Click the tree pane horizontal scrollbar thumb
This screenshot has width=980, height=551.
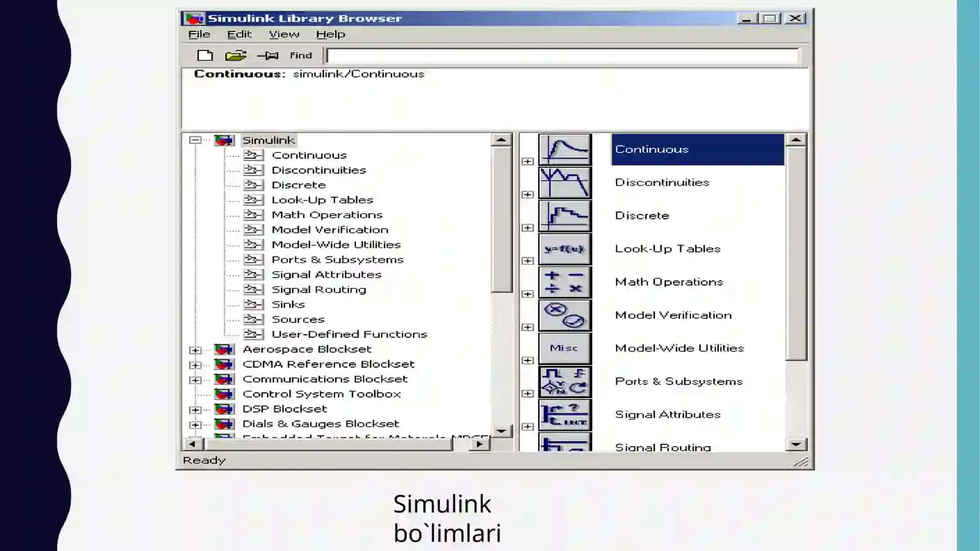point(328,444)
